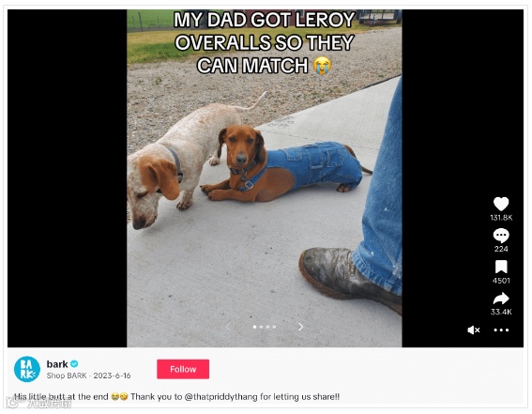Open the BARK profile avatar logo
The height and width of the screenshot is (414, 532).
pyautogui.click(x=27, y=369)
